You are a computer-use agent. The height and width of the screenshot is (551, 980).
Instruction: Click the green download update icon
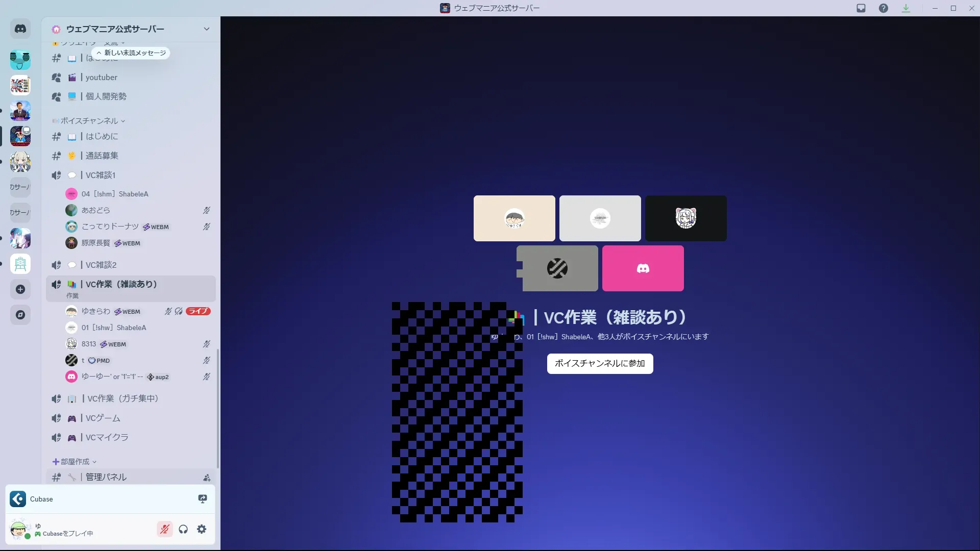click(x=906, y=8)
